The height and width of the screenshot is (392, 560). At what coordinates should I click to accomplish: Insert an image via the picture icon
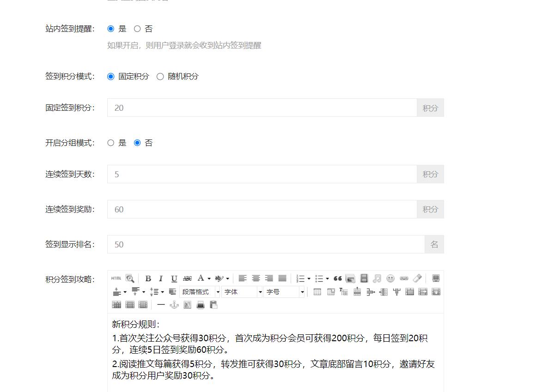[x=350, y=278]
